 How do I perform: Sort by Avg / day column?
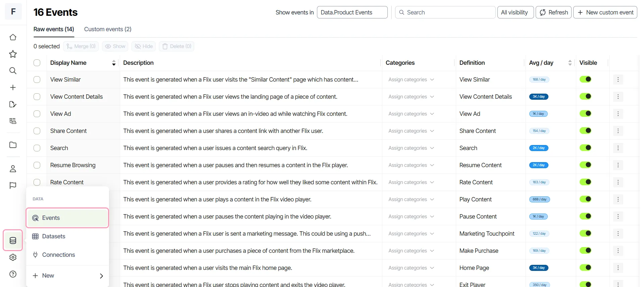(570, 63)
